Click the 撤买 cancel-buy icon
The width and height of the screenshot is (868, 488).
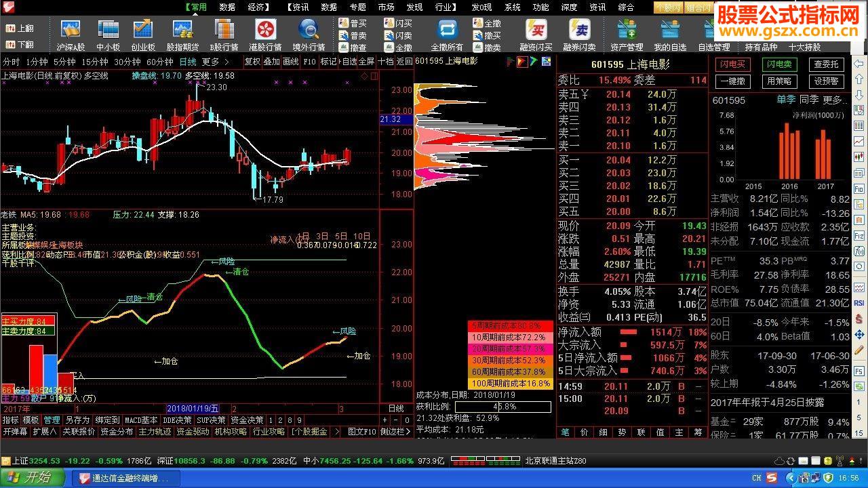(x=487, y=35)
